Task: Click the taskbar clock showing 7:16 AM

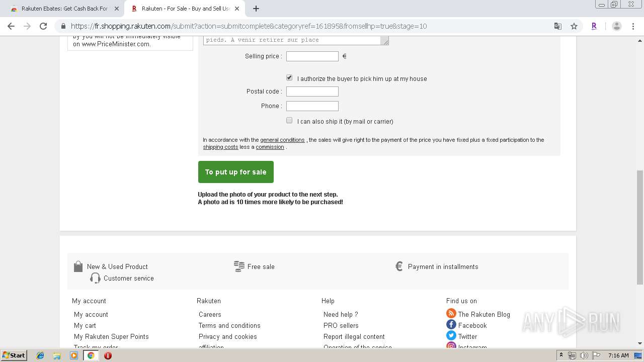Action: click(618, 355)
